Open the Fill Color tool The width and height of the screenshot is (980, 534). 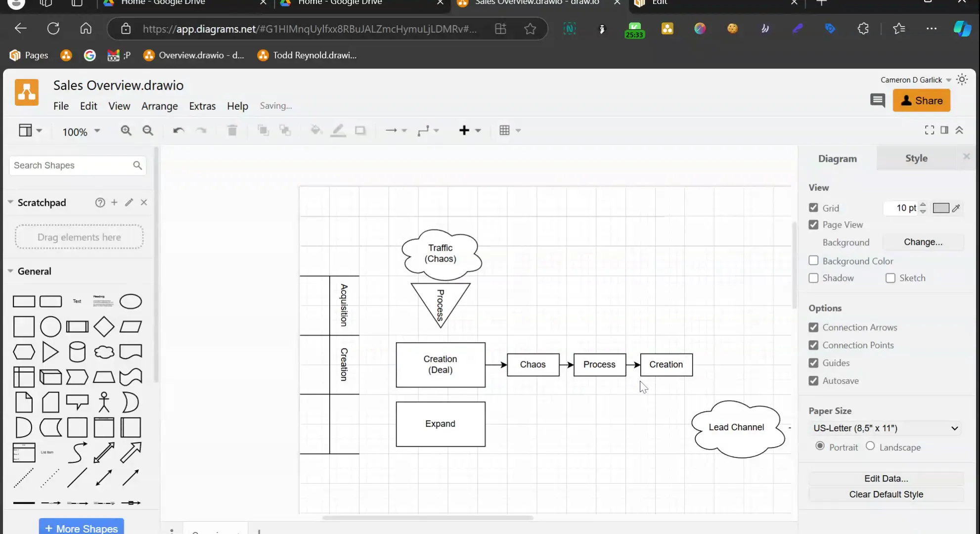[315, 131]
